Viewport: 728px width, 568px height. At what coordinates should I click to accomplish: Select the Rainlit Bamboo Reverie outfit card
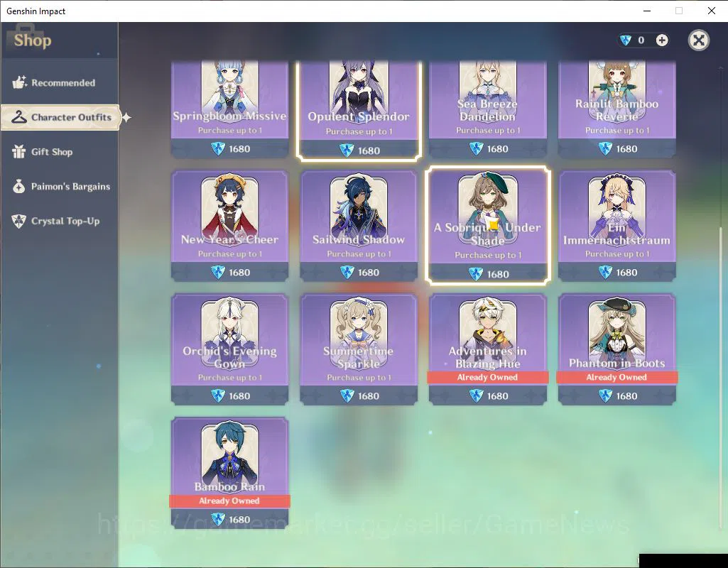point(616,109)
